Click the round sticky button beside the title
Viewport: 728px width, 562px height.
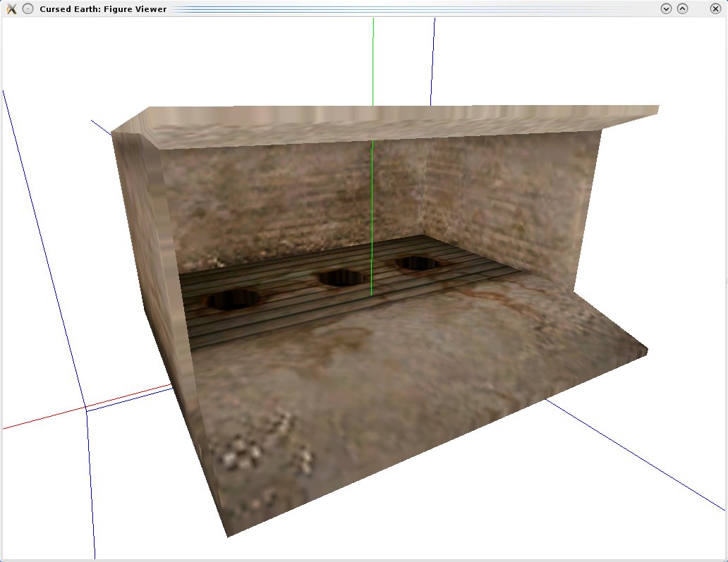[x=28, y=9]
